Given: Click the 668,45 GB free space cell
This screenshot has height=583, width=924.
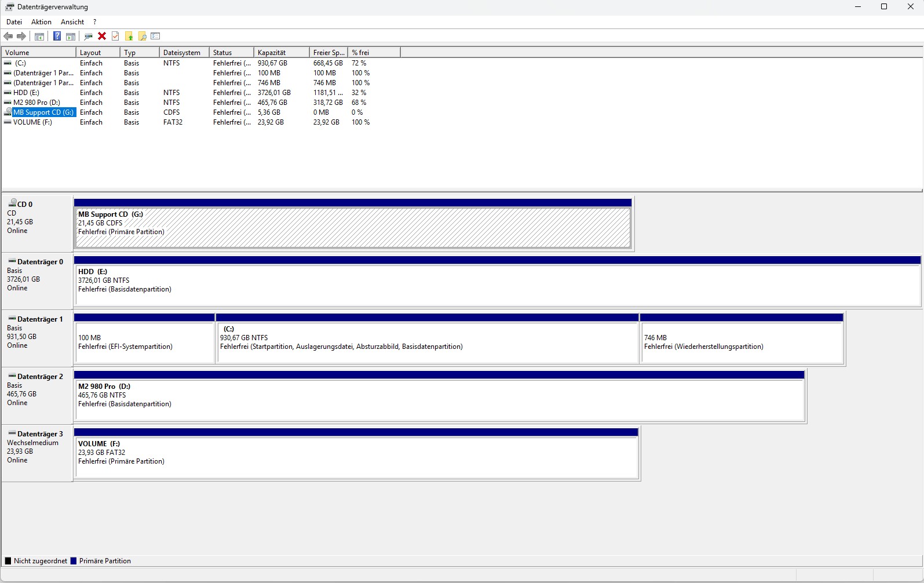Looking at the screenshot, I should tap(328, 63).
